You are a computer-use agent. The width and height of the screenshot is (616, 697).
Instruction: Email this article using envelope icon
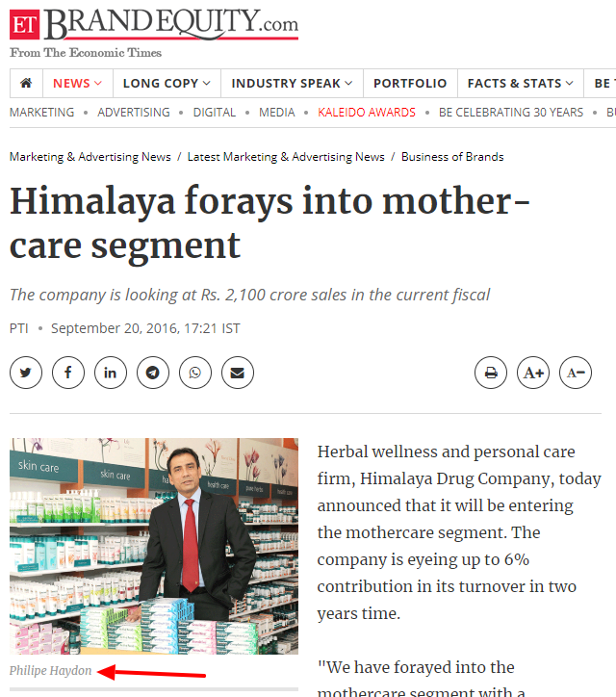[238, 373]
